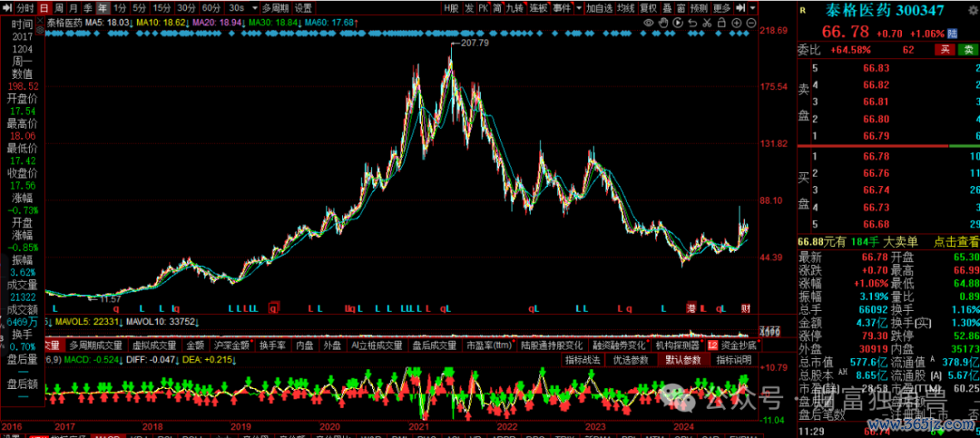980x438 pixels.
Task: Click the 事件 events button
Action: click(x=562, y=8)
